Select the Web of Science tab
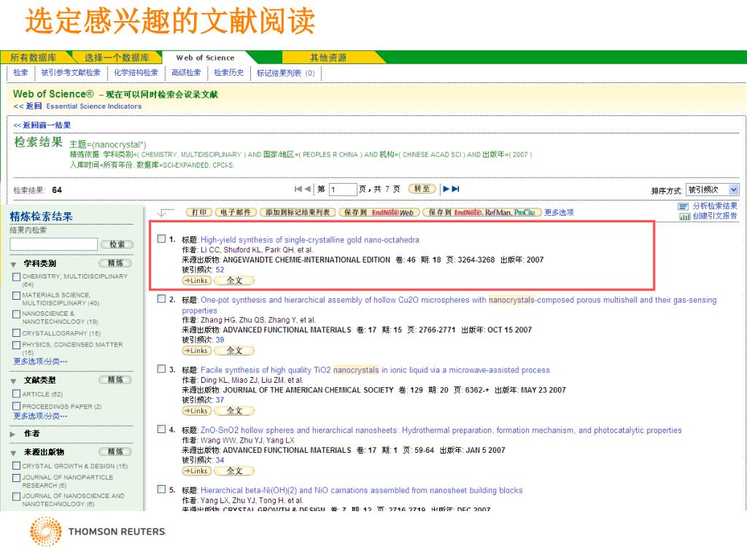 [x=205, y=58]
